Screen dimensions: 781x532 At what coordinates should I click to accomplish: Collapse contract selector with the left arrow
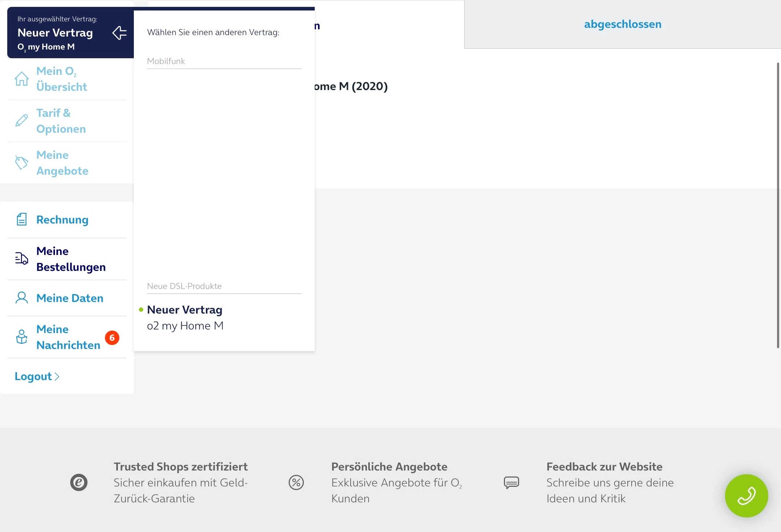click(x=119, y=33)
